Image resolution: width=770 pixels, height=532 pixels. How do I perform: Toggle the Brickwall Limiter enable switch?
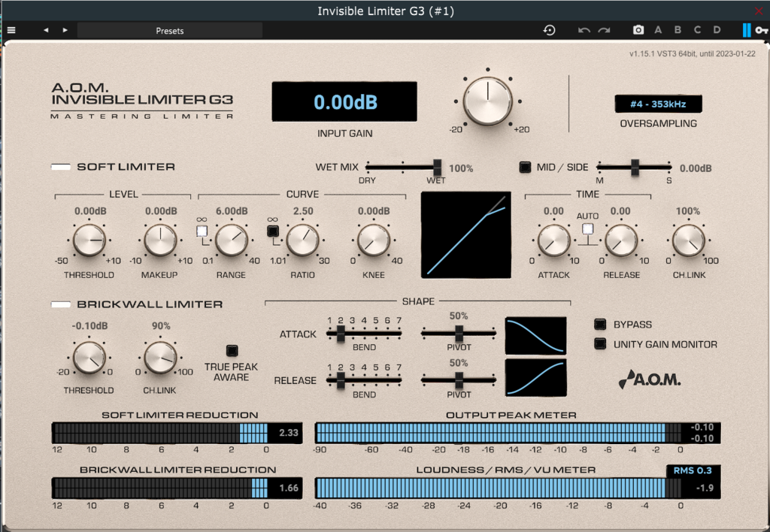(x=61, y=304)
